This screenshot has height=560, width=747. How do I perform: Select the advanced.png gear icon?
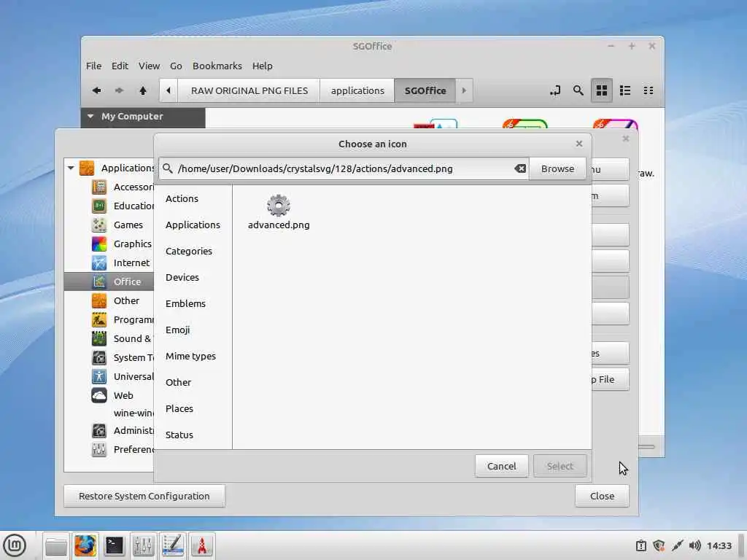point(279,206)
